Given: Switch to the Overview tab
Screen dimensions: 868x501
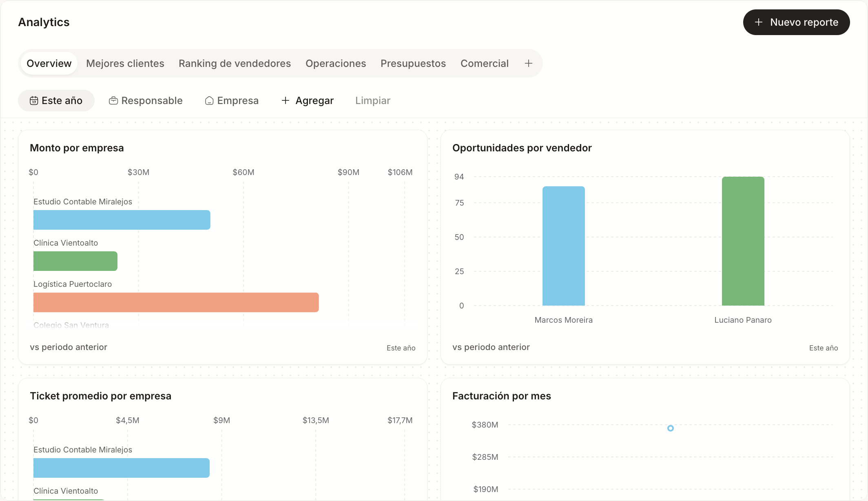Looking at the screenshot, I should tap(49, 63).
